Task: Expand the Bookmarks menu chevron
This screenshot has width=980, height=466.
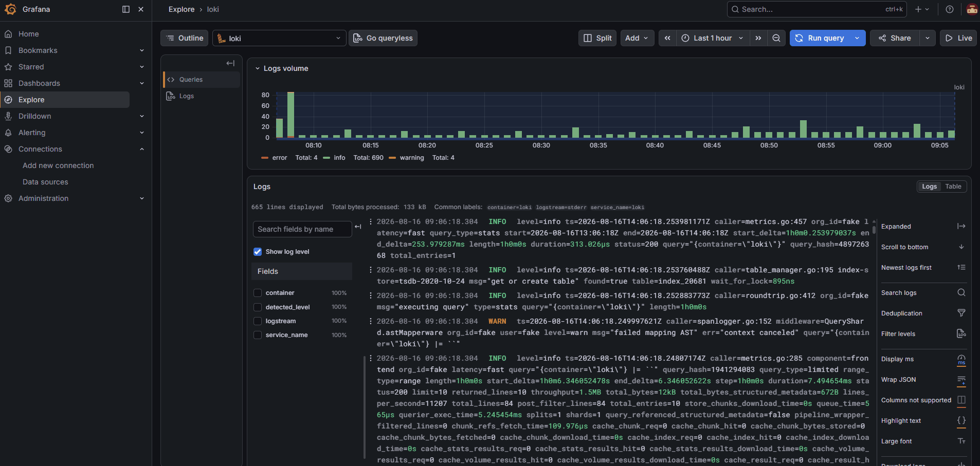Action: (x=142, y=50)
